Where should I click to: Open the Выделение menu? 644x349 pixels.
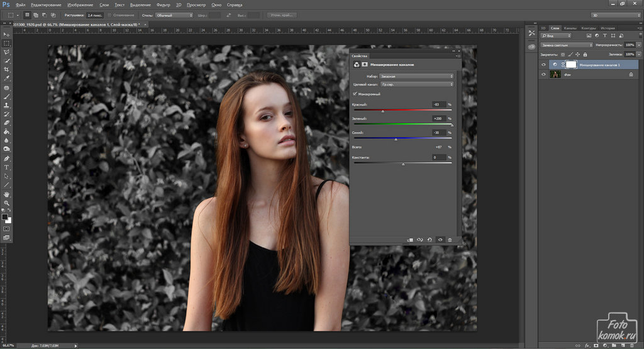click(x=140, y=5)
